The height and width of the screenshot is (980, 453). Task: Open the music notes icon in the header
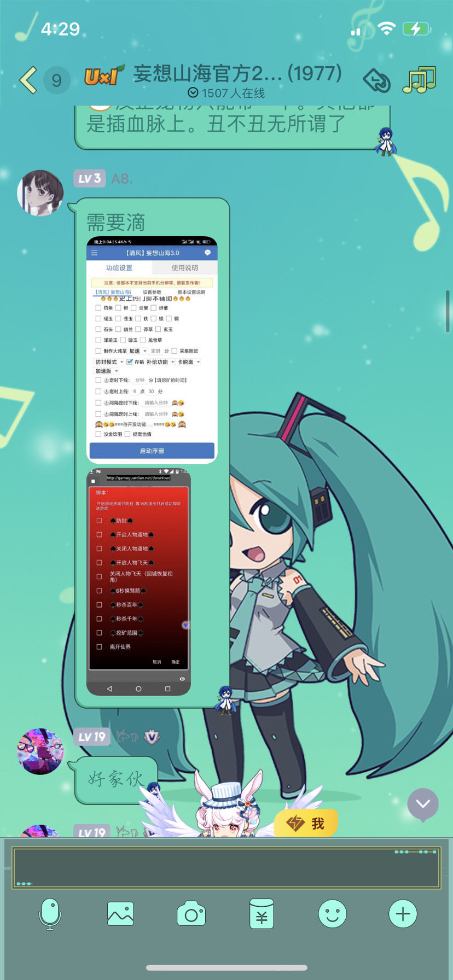[419, 80]
